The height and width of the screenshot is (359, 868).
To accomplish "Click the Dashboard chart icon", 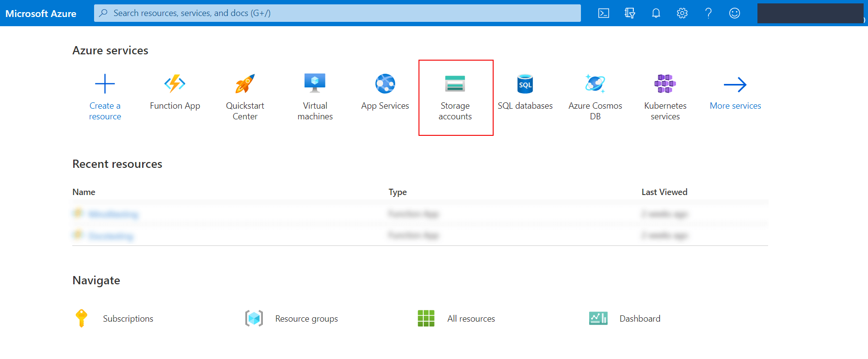I will click(x=598, y=318).
